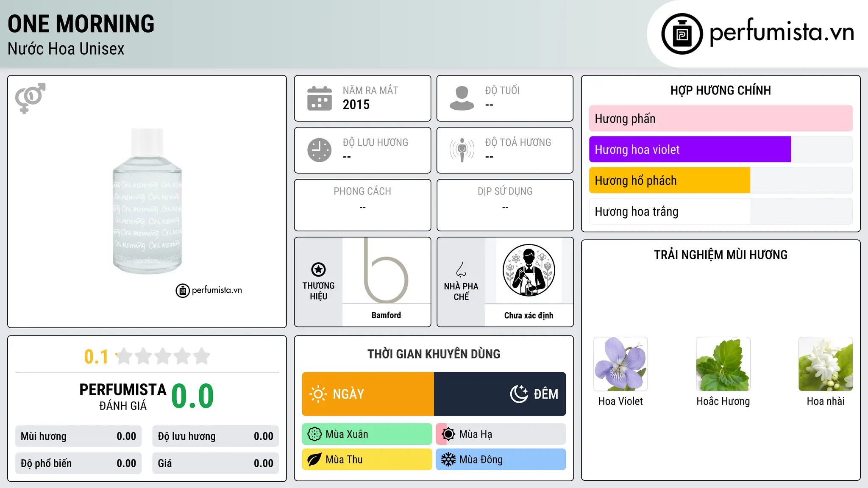Screen dimensions: 868x488
Task: Click the Độ lưu hương 0.00 score row
Action: 215,436
